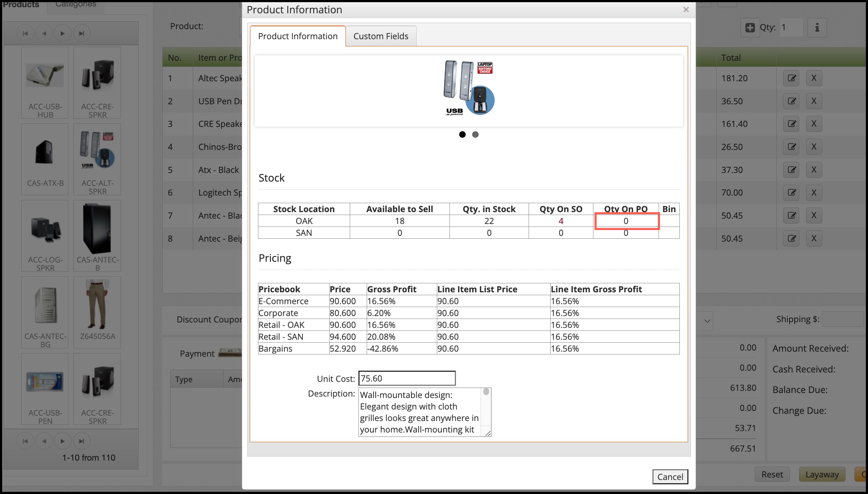Click edit icon for row 1 Altec Speaker

point(791,78)
